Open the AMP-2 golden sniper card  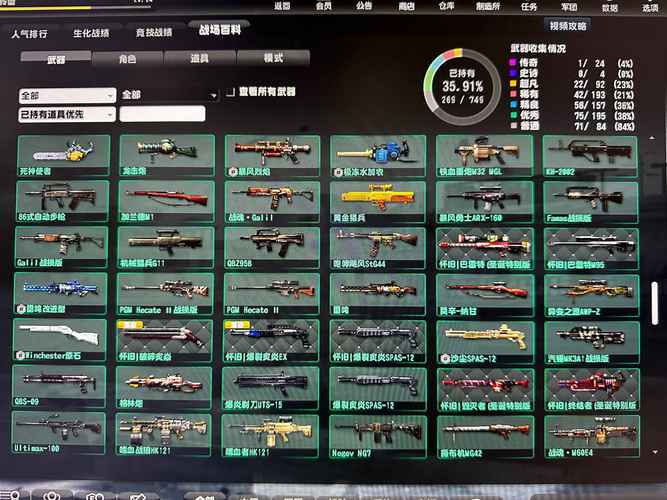coord(591,296)
